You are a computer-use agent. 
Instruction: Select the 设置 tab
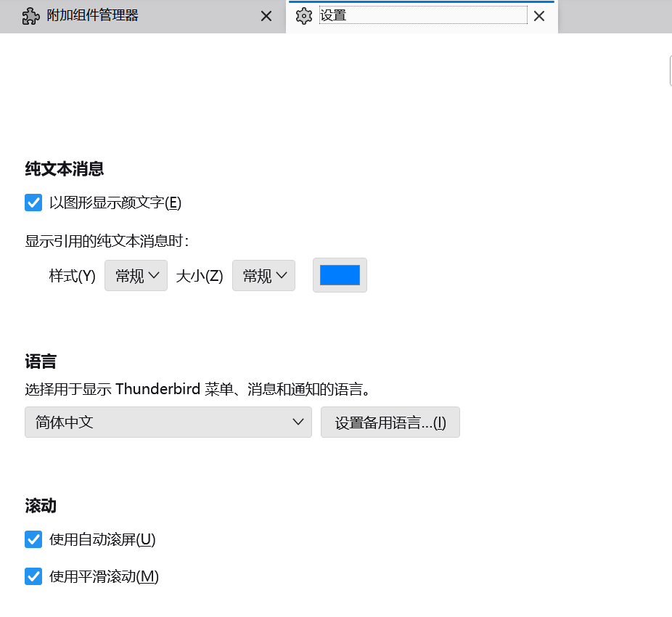pyautogui.click(x=422, y=16)
